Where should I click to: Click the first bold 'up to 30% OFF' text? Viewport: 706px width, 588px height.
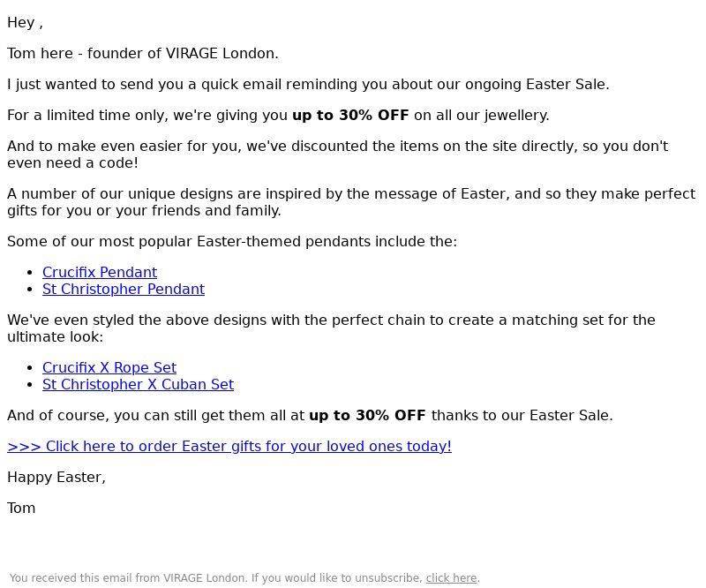click(350, 116)
